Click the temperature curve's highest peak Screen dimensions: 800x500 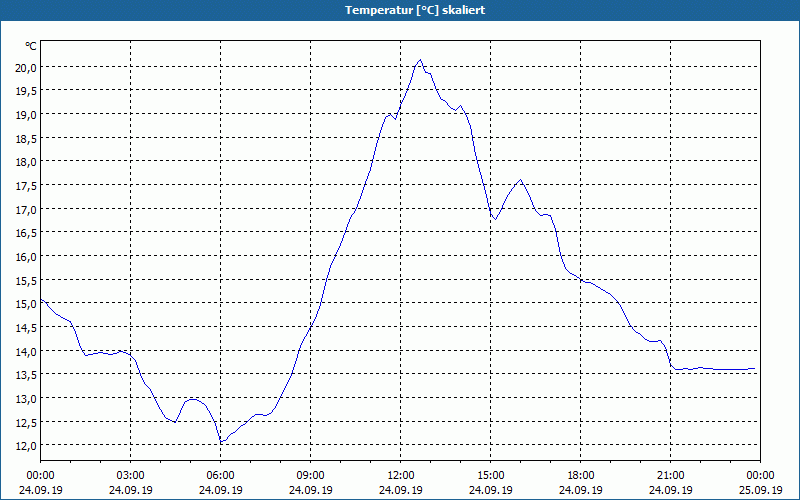(420, 60)
